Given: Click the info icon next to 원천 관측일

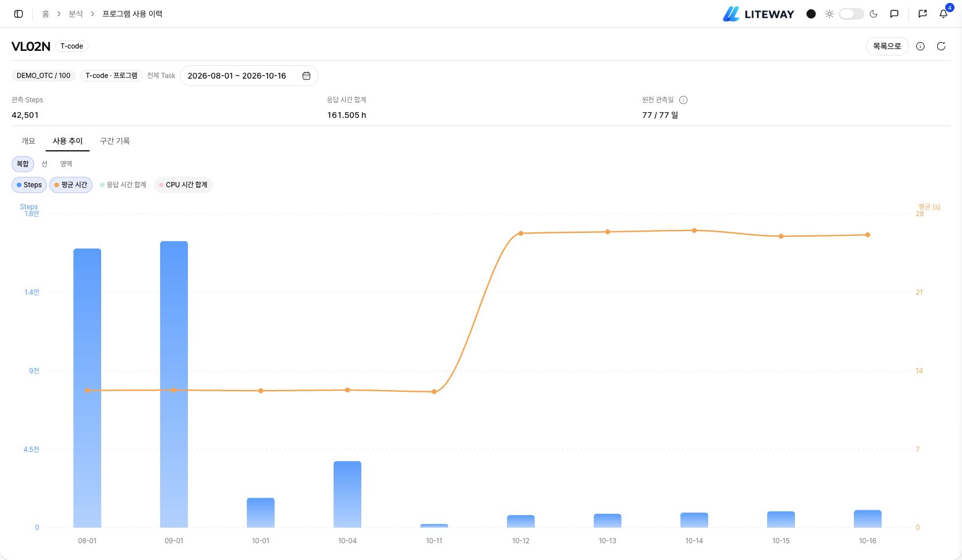Looking at the screenshot, I should (683, 100).
